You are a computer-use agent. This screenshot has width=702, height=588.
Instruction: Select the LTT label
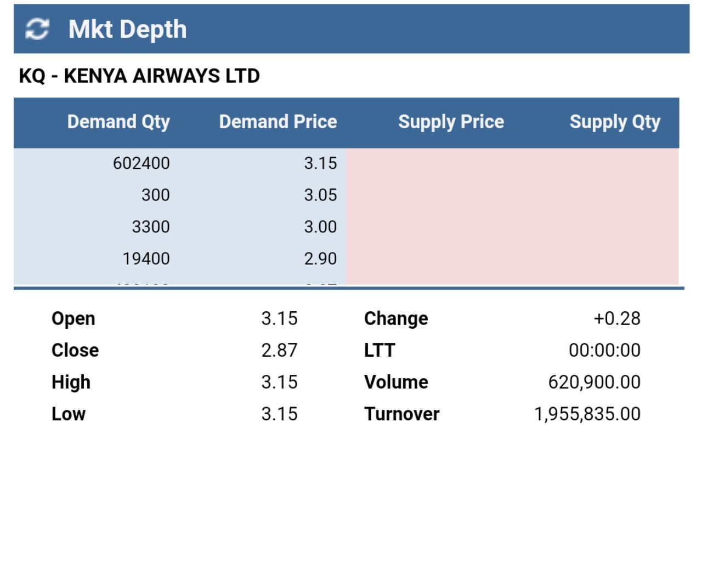380,350
